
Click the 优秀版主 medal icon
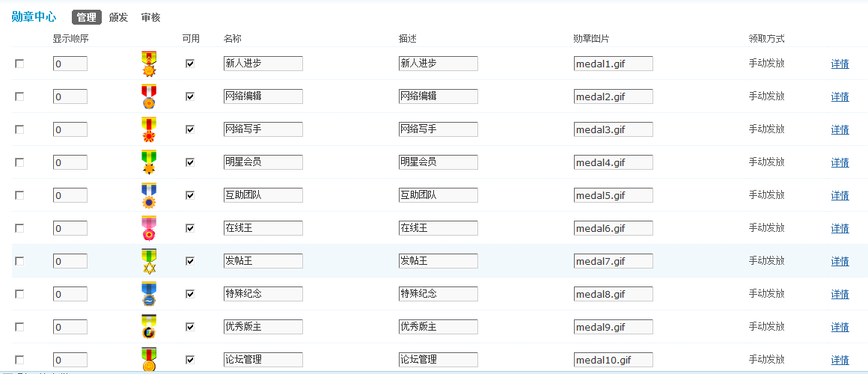pyautogui.click(x=149, y=327)
